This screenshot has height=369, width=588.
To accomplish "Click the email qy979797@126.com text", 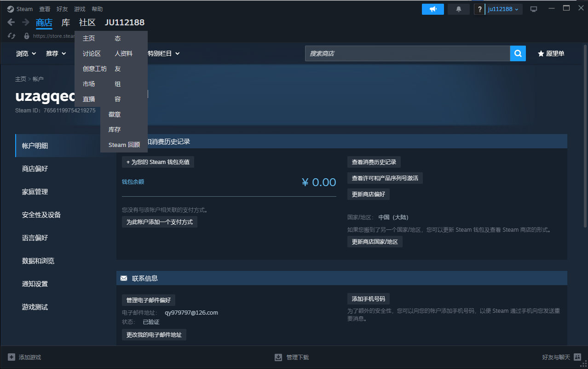I will [x=191, y=313].
